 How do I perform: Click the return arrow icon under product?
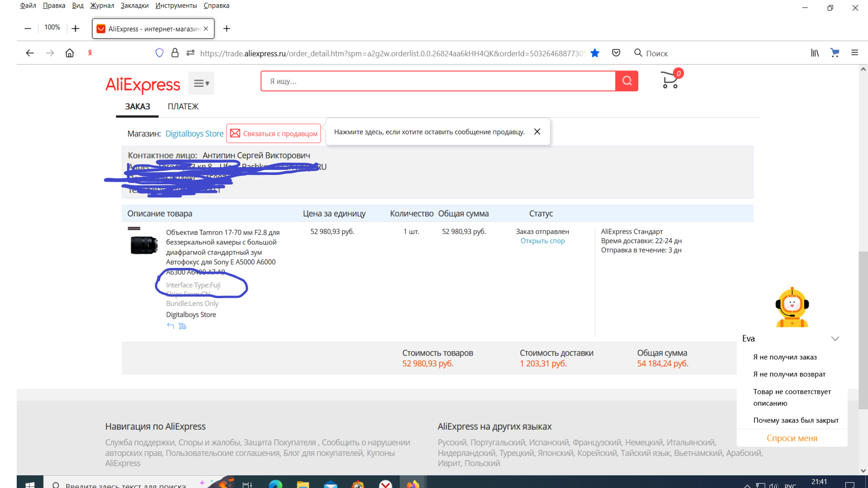(170, 326)
